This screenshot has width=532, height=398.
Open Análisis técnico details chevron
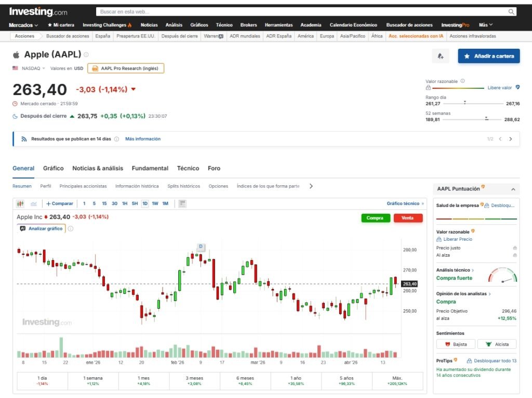(x=473, y=270)
